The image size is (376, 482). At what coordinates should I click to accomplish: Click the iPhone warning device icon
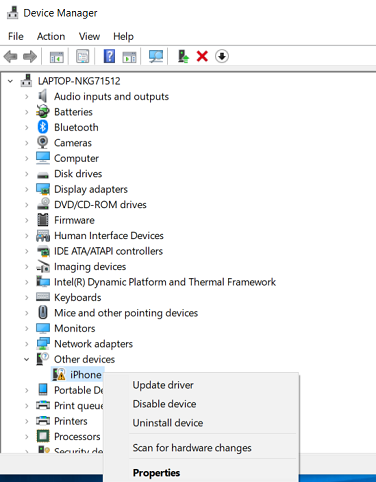point(59,374)
